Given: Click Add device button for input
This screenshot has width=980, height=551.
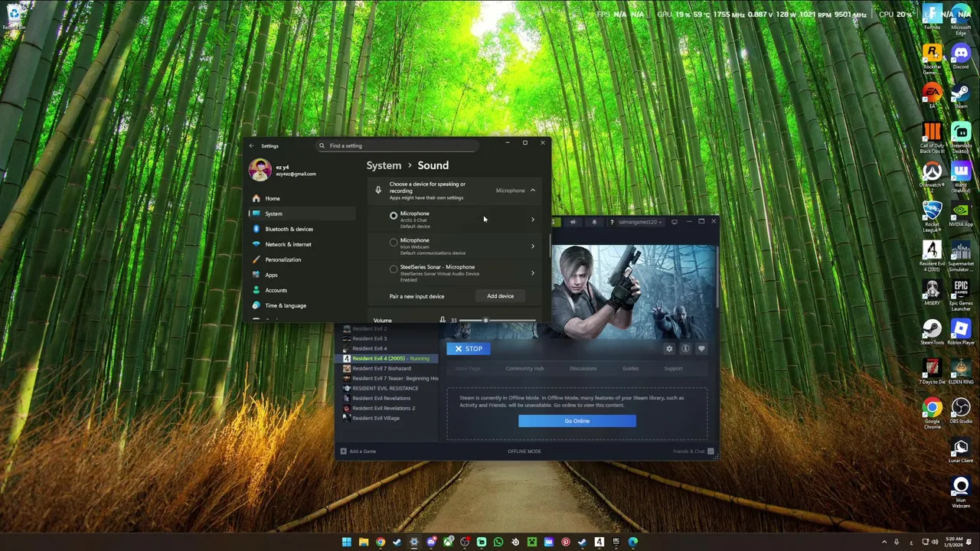Looking at the screenshot, I should (x=500, y=296).
